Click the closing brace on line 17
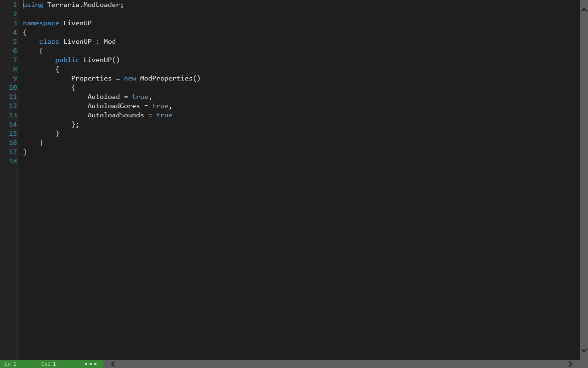The height and width of the screenshot is (368, 588). coord(25,152)
